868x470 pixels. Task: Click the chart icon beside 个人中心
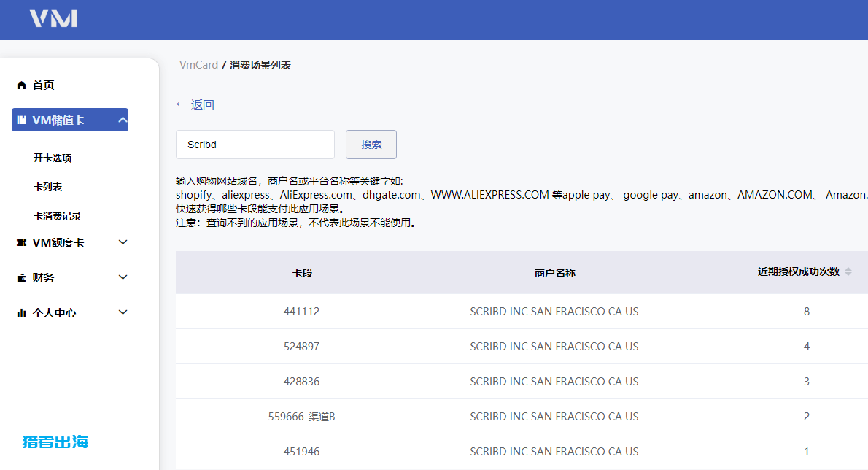[x=22, y=313]
